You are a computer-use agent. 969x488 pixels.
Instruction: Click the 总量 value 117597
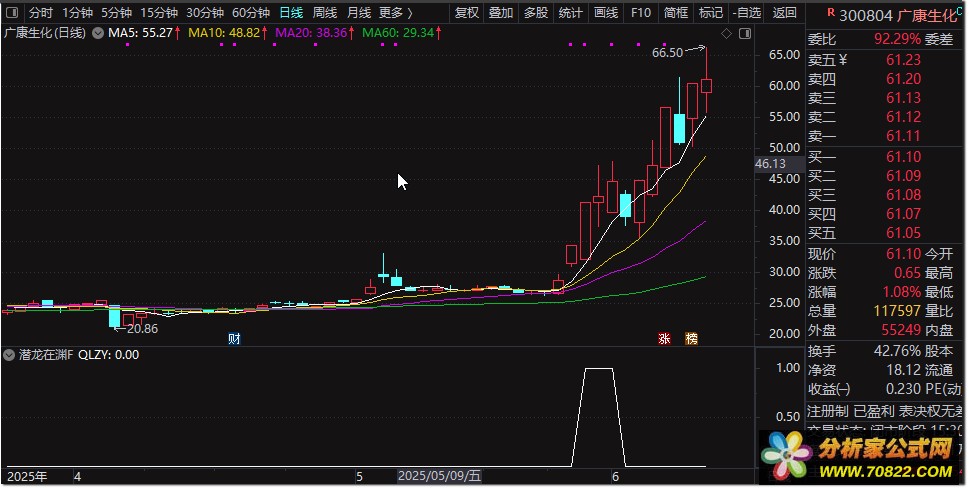897,311
